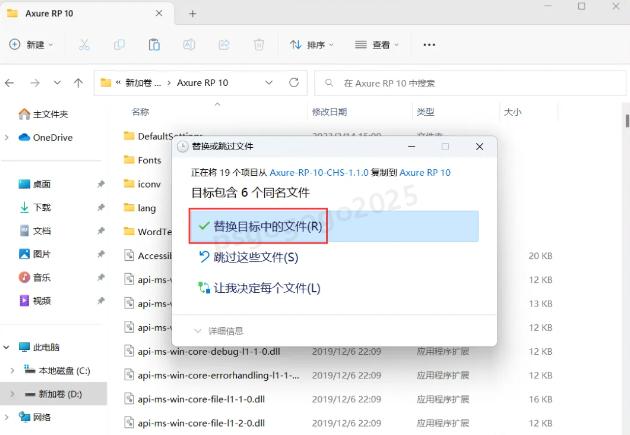Open recent locations chevron
Viewport: 630px width, 435px height.
[x=57, y=83]
